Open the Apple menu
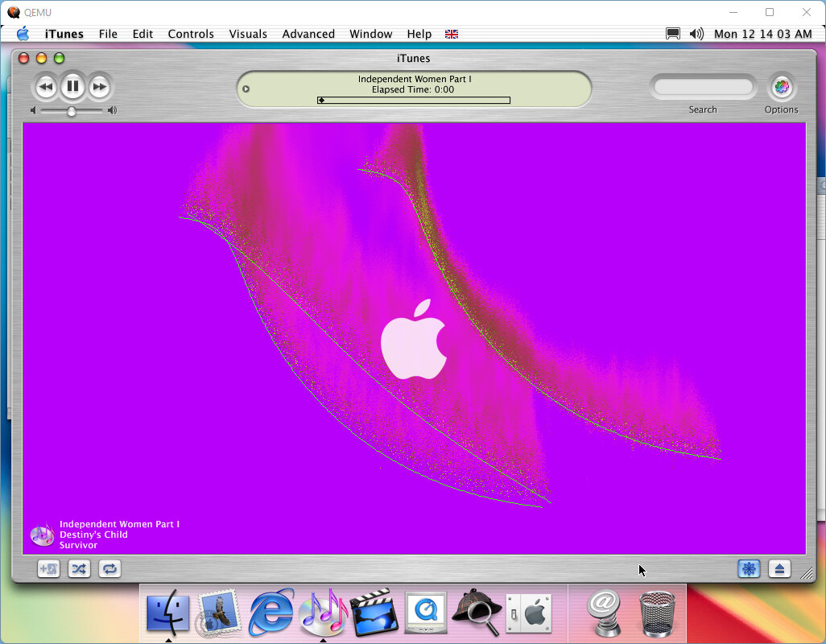Viewport: 826px width, 644px height. coord(23,34)
